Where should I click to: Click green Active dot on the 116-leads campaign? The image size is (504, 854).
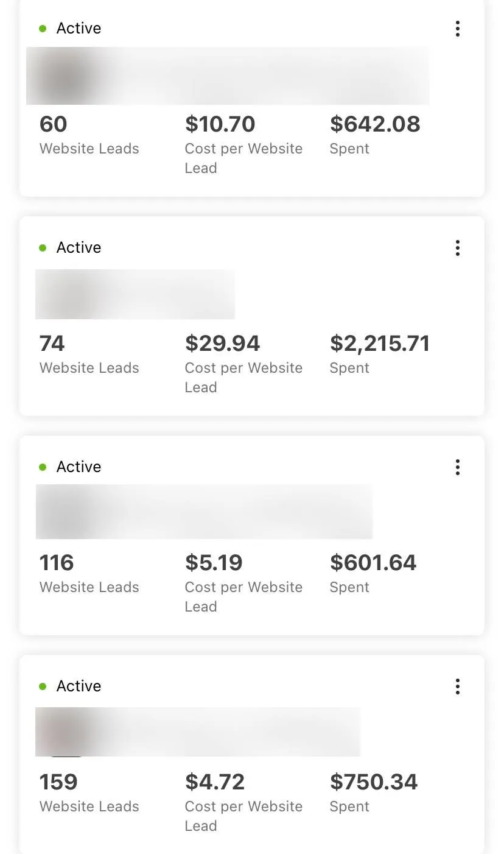(x=43, y=467)
